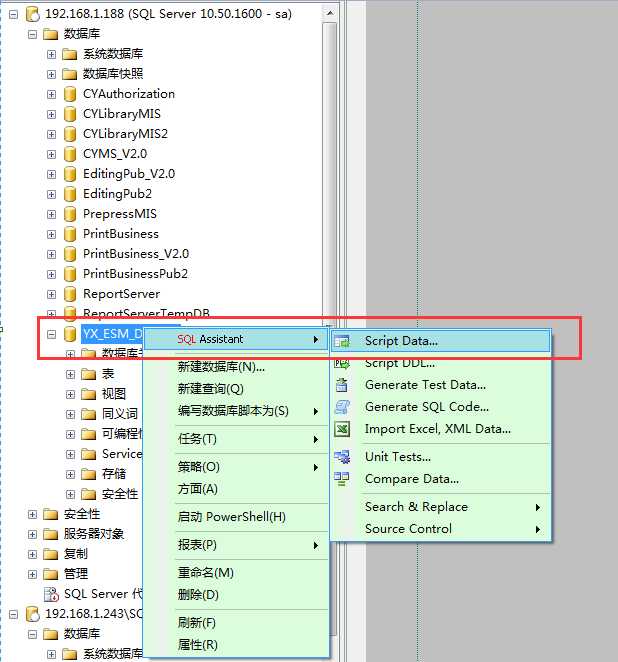The image size is (618, 662).
Task: Open the 报表(P) submenu
Action: click(236, 545)
